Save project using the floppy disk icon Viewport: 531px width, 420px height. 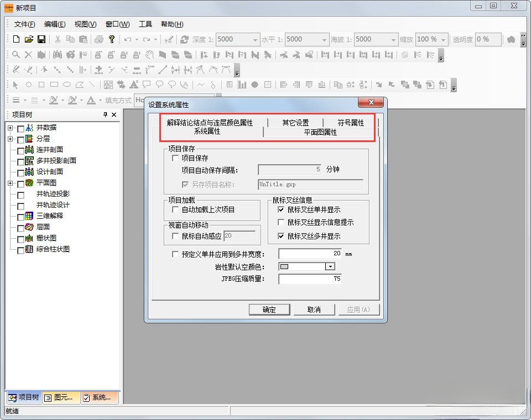coord(41,39)
